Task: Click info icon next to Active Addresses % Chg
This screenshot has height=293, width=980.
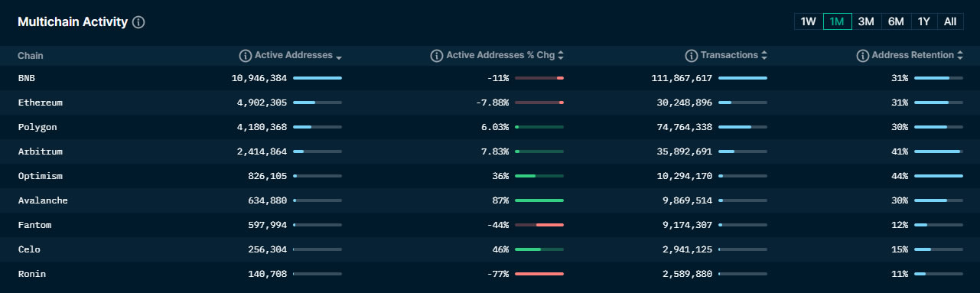Action: pyautogui.click(x=437, y=56)
